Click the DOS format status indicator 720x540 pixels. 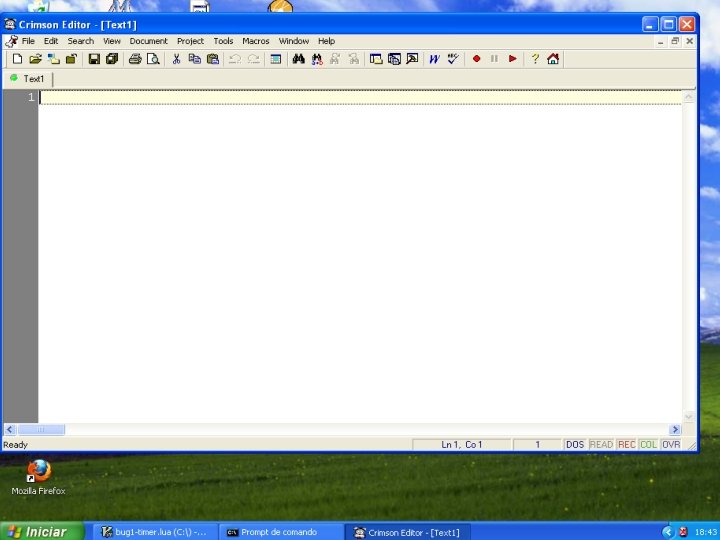tap(575, 444)
